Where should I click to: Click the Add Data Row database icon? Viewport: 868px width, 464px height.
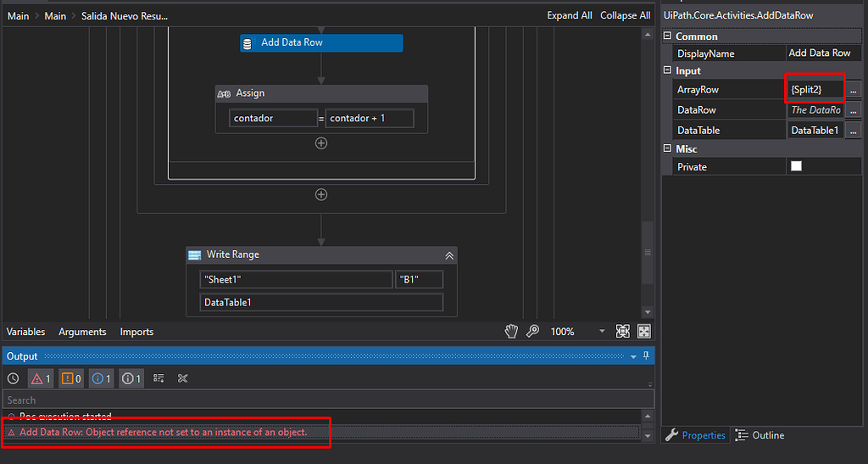click(248, 43)
